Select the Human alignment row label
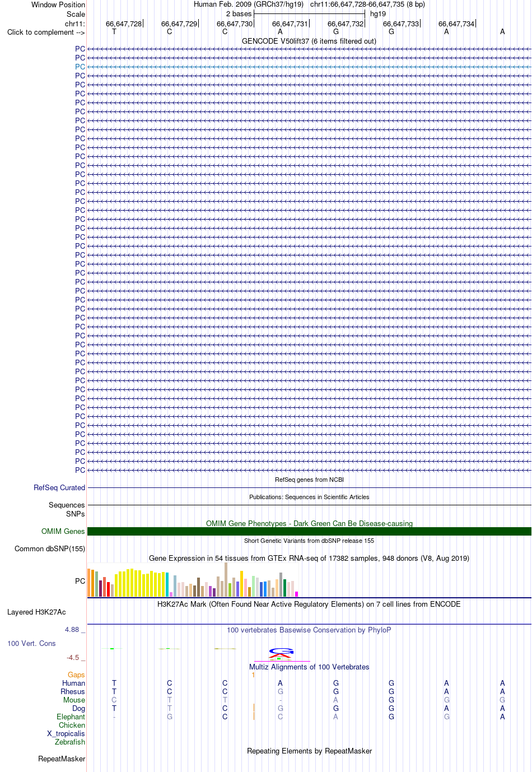 coord(73,683)
